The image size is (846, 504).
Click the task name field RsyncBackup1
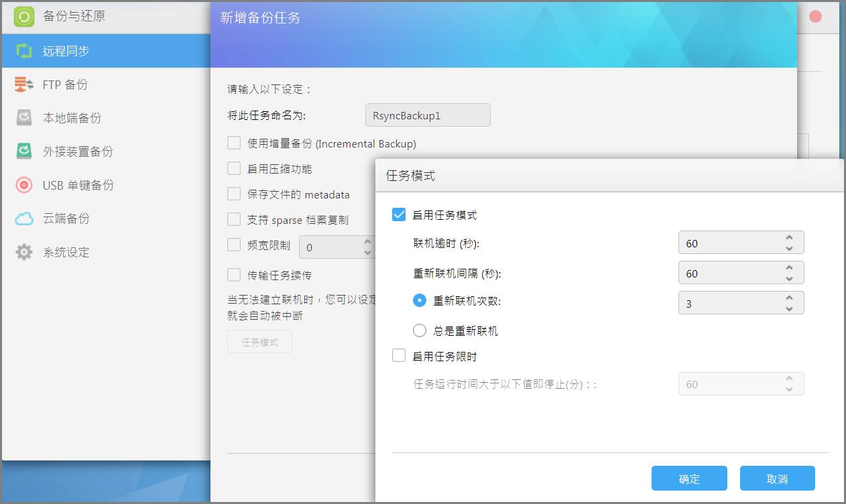(x=428, y=115)
